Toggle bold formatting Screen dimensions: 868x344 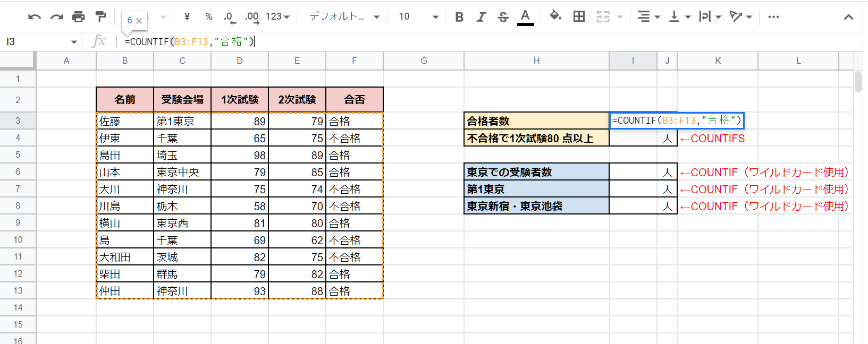[459, 17]
